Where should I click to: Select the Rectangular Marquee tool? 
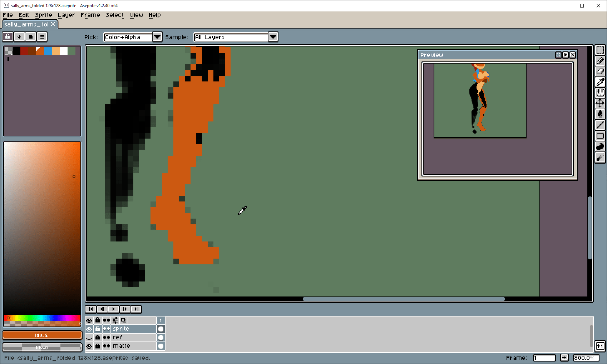pos(600,50)
